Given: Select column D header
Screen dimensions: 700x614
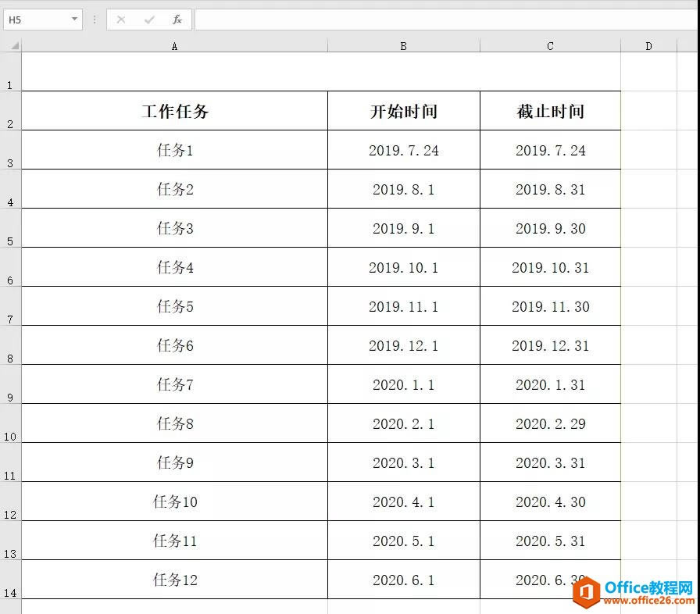Looking at the screenshot, I should [648, 46].
